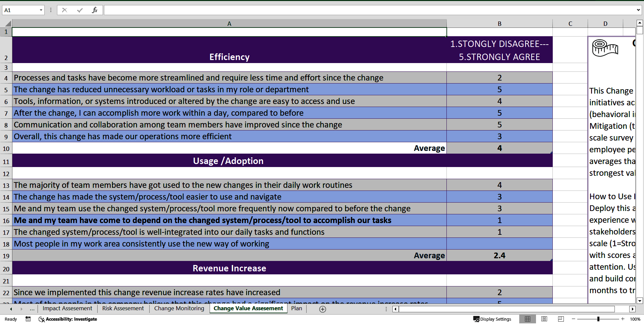Open the Insert Function fx dialog
Screen dimensions: 644x324
[x=95, y=10]
